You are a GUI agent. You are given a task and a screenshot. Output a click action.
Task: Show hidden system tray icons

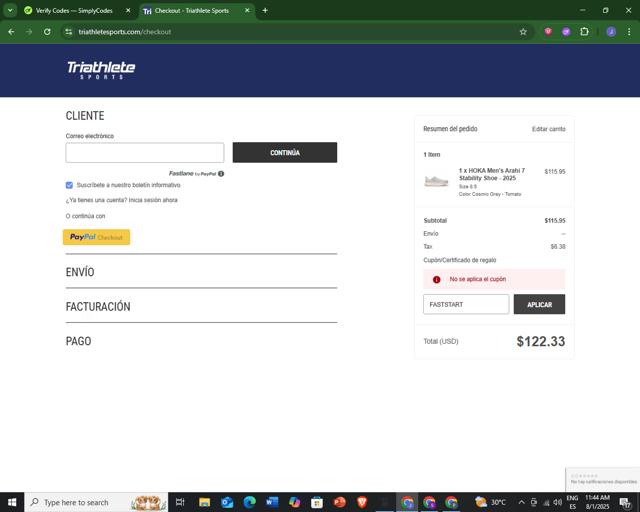click(521, 502)
